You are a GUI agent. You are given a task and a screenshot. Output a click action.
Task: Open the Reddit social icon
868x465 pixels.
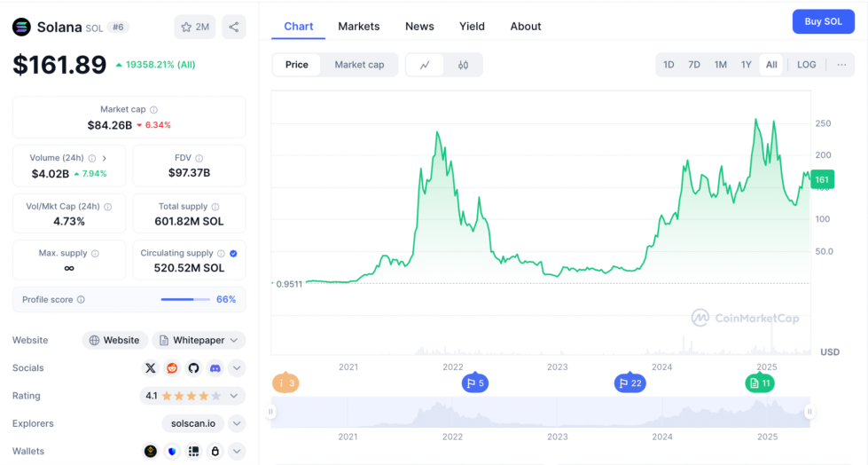pos(172,368)
